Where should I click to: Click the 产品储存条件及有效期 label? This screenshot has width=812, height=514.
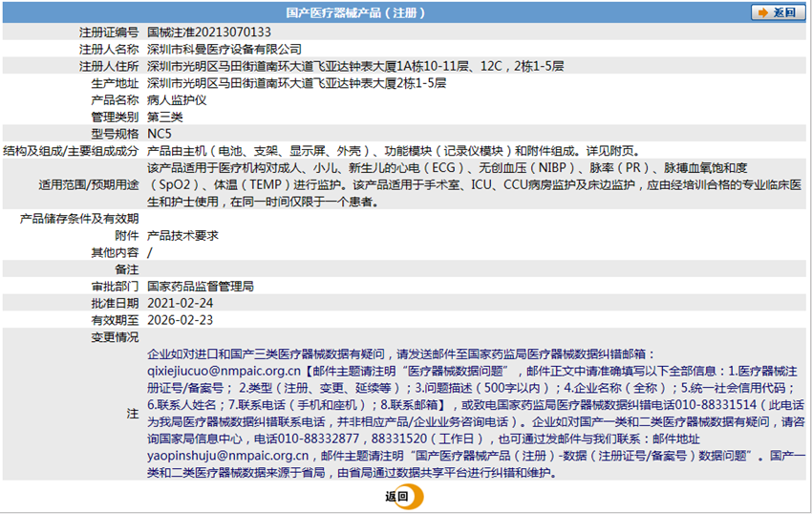point(79,219)
